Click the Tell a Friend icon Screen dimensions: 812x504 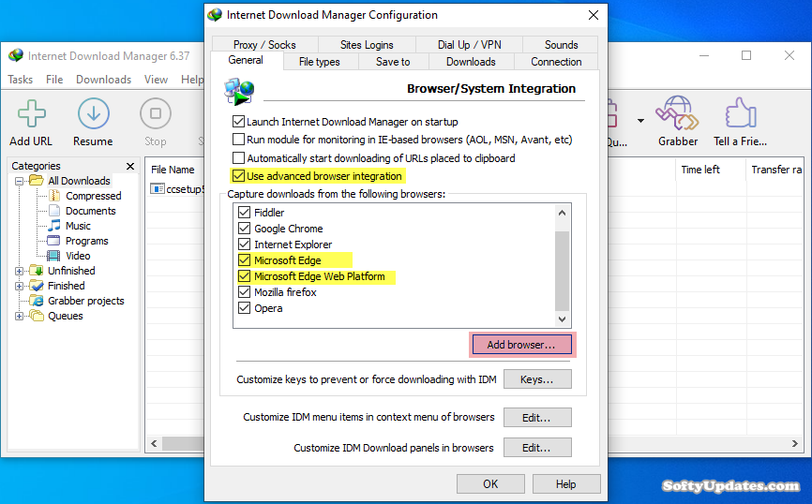tap(741, 113)
